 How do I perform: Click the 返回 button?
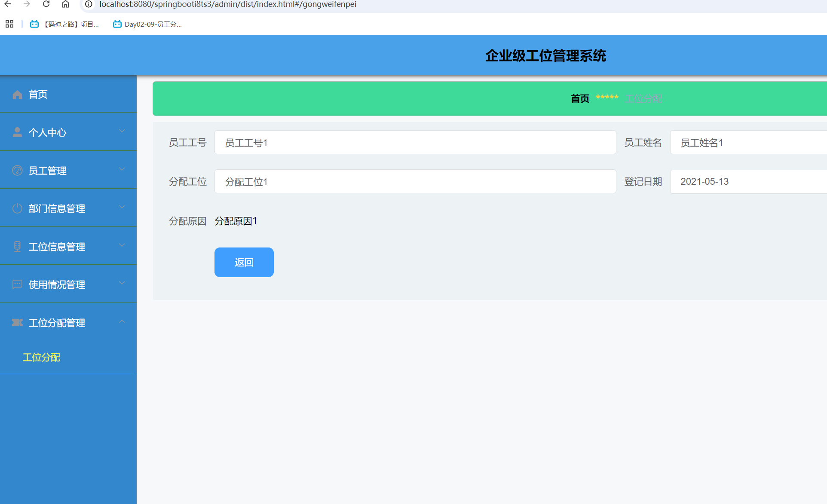244,262
